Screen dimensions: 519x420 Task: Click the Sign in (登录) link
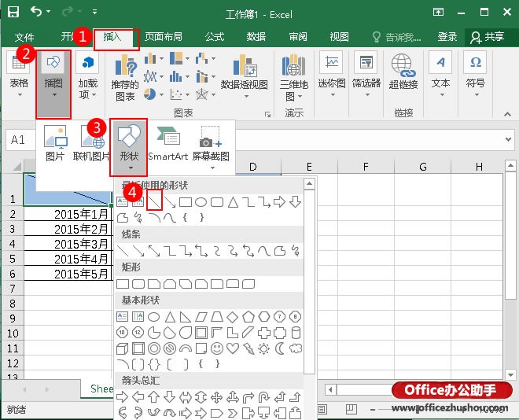[x=447, y=36]
